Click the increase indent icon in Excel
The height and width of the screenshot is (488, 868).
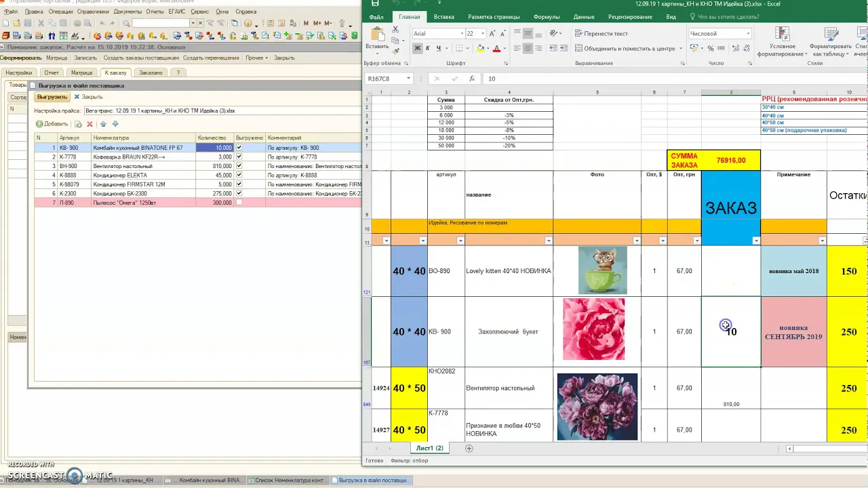[x=564, y=48]
